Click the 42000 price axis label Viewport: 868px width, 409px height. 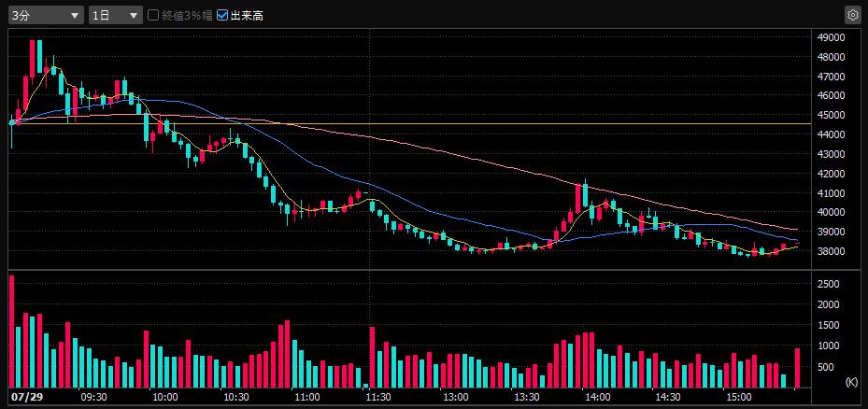coord(831,174)
